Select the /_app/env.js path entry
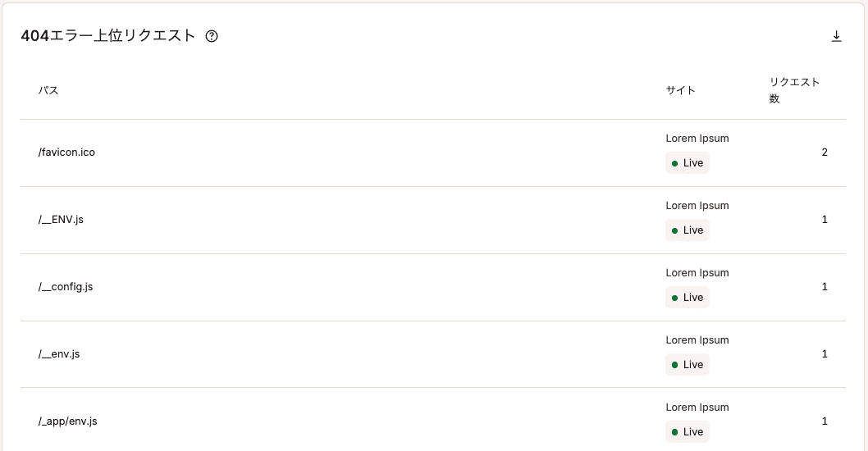The width and height of the screenshot is (868, 451). [x=68, y=421]
